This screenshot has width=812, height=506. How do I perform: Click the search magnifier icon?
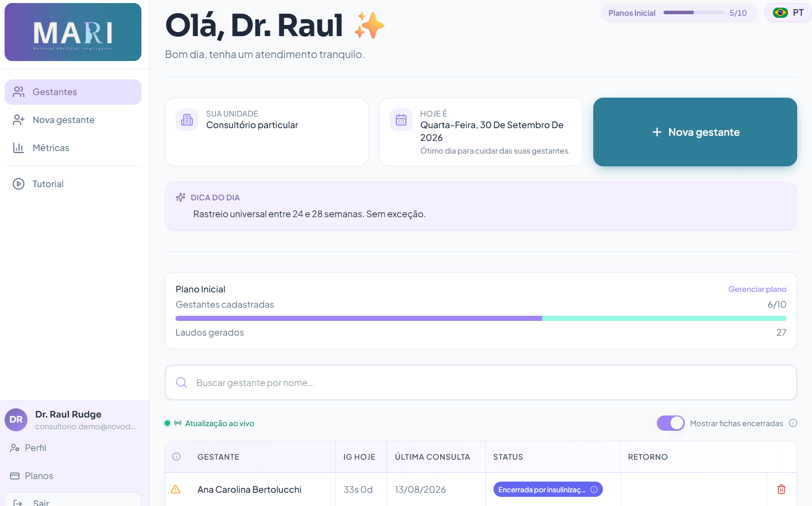[x=181, y=382]
